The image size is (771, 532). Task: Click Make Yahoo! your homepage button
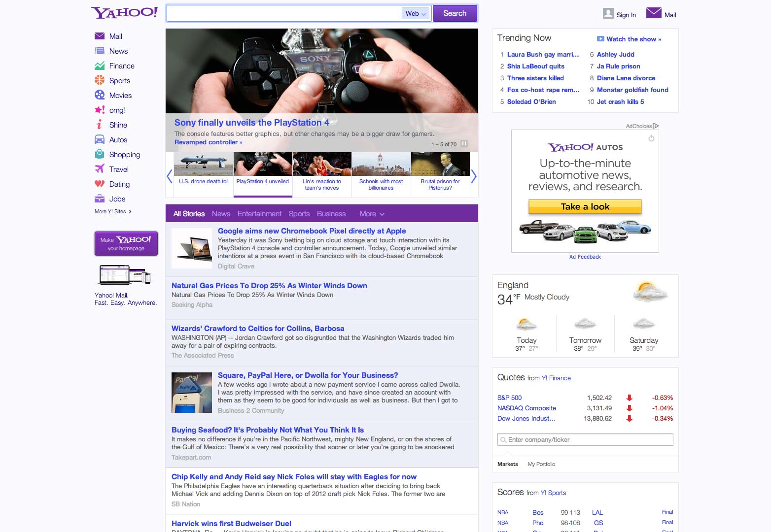point(126,243)
